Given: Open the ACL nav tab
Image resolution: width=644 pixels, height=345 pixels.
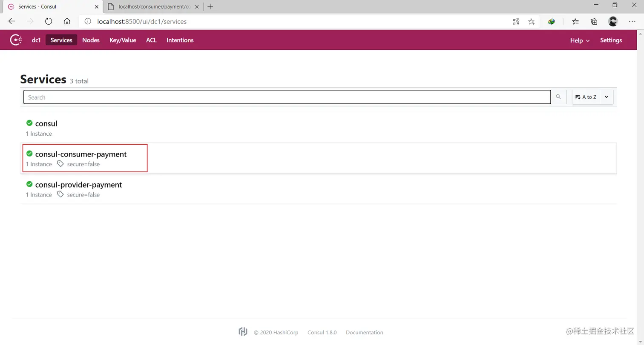Looking at the screenshot, I should (151, 40).
